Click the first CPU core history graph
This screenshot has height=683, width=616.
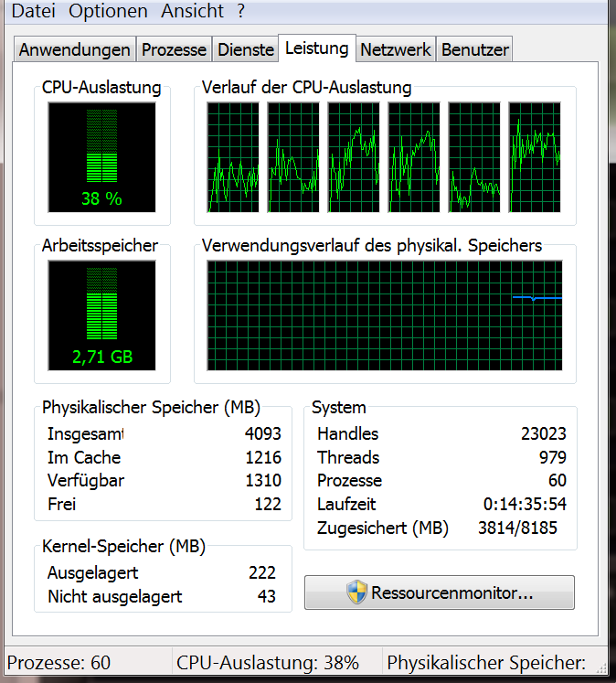[x=233, y=157]
